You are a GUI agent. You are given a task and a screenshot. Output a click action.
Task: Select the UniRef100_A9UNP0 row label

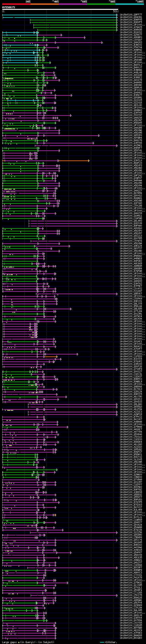click(x=131, y=37)
